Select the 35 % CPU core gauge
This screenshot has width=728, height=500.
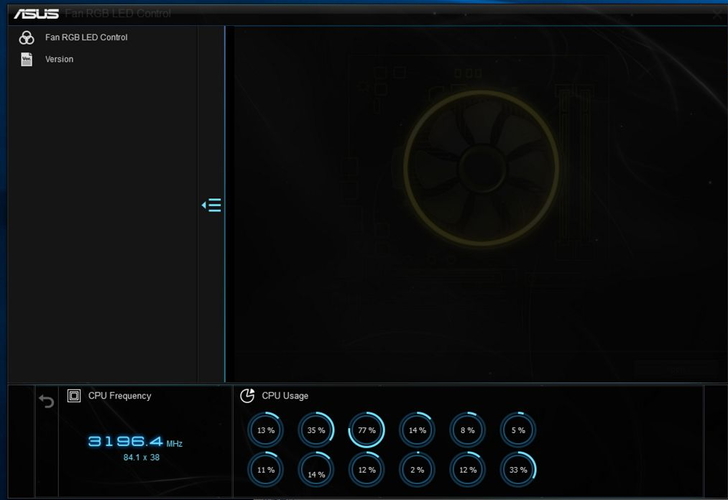tap(316, 430)
